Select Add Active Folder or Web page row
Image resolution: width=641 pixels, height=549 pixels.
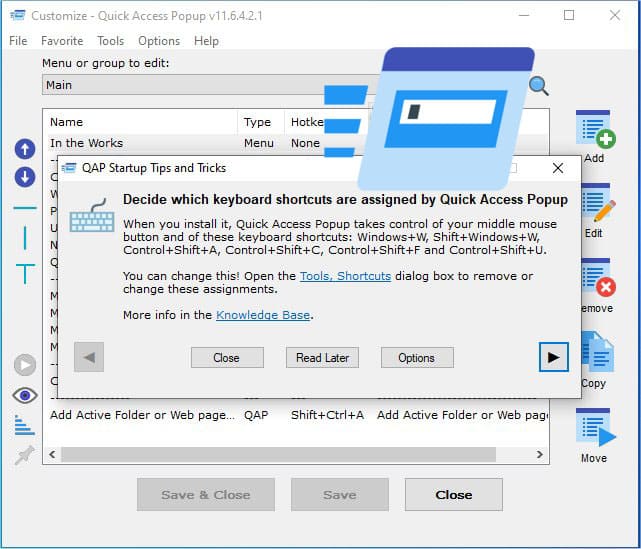tap(298, 415)
